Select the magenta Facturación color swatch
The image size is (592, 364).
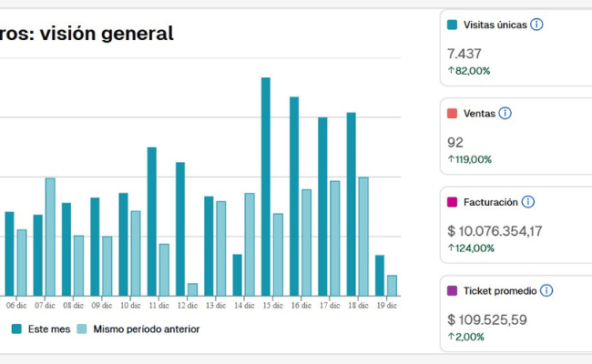(452, 202)
